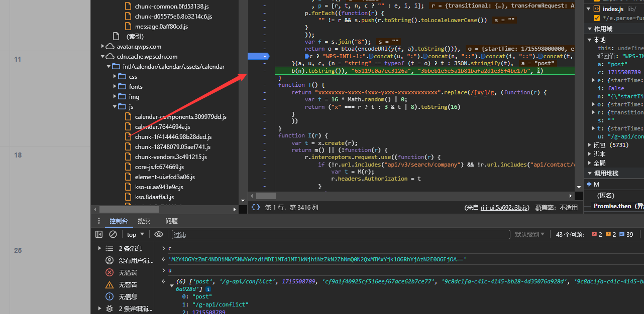Expand the e: {startTime scope variable

[594, 80]
